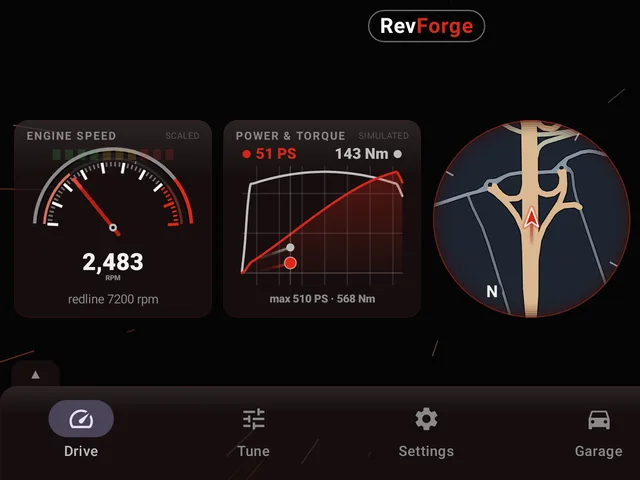Click the RevForge logo badge

427,26
